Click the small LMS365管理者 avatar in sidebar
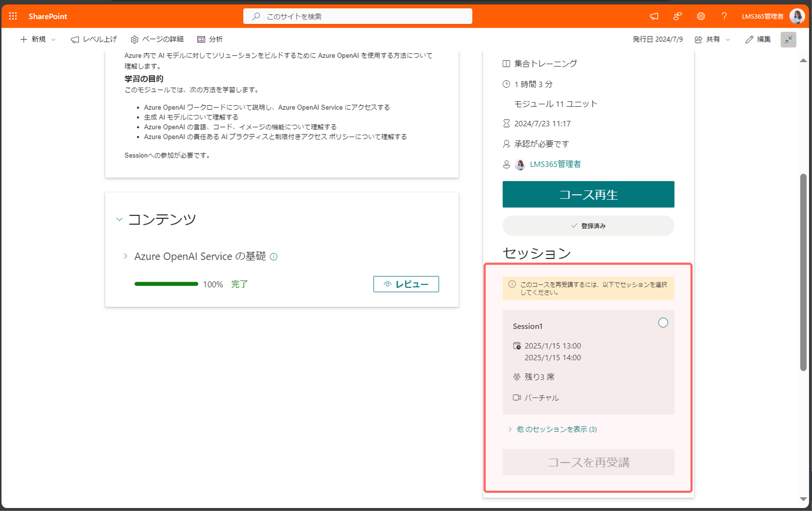The height and width of the screenshot is (511, 812). click(x=520, y=164)
